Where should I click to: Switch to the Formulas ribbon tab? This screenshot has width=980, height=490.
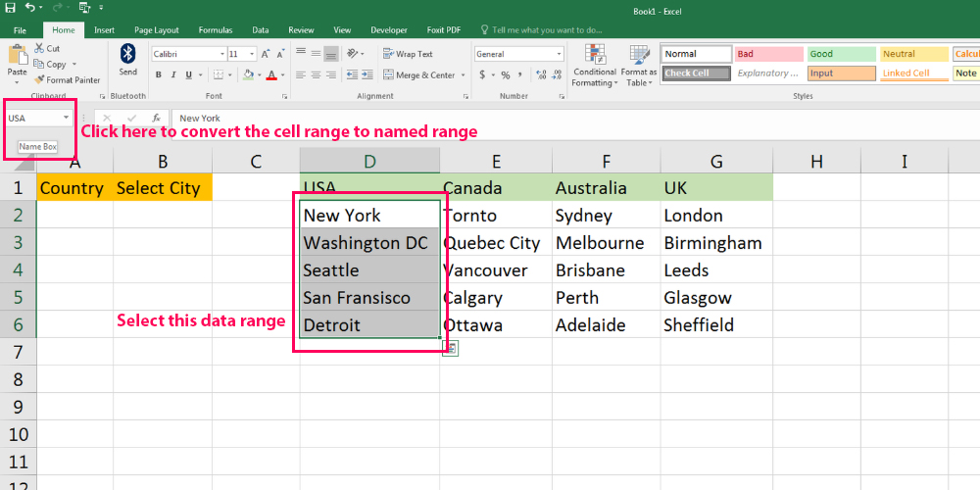[x=216, y=30]
